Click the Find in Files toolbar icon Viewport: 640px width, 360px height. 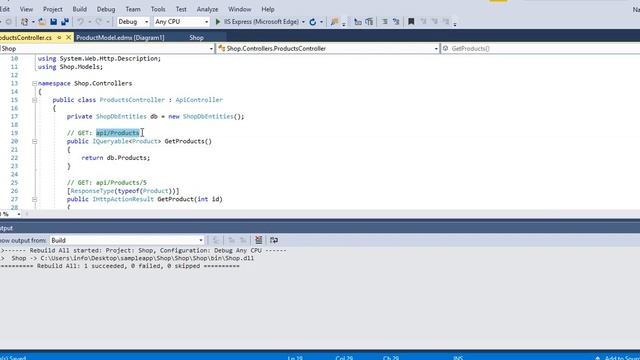pos(335,22)
